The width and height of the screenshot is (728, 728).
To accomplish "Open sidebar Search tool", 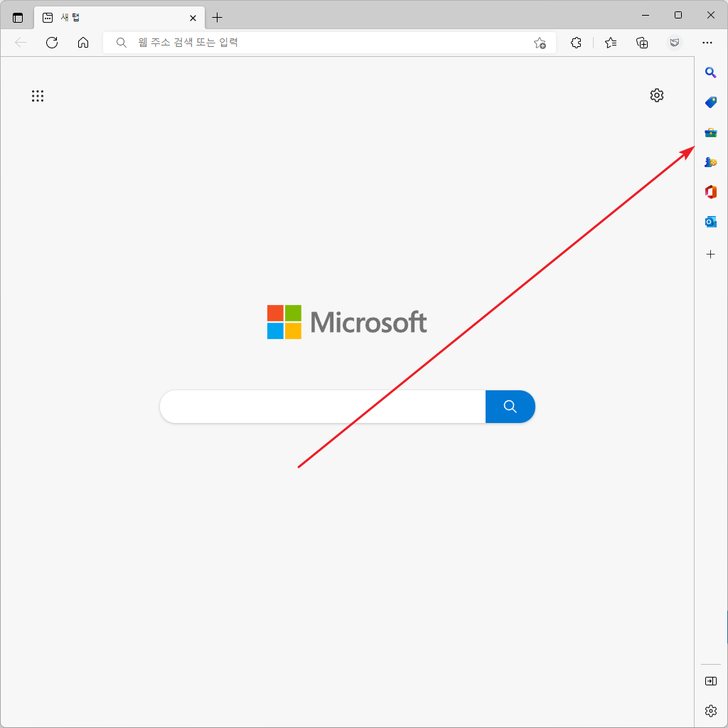I will pyautogui.click(x=711, y=73).
